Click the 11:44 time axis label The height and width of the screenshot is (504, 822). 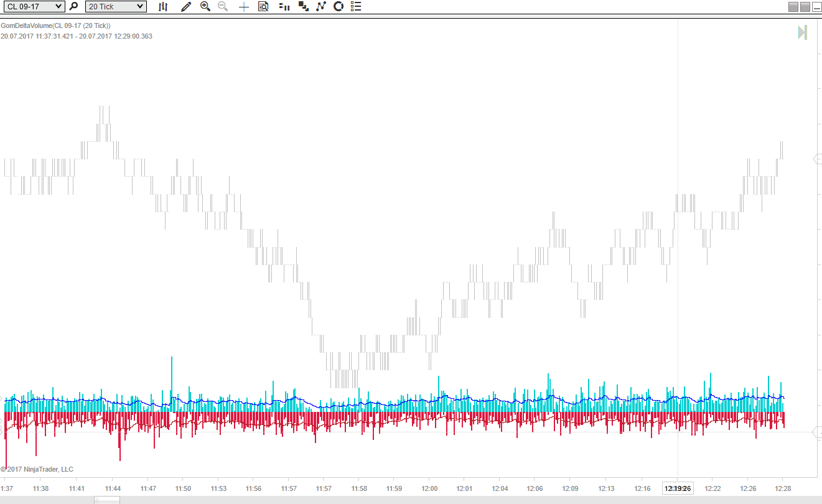tap(113, 488)
